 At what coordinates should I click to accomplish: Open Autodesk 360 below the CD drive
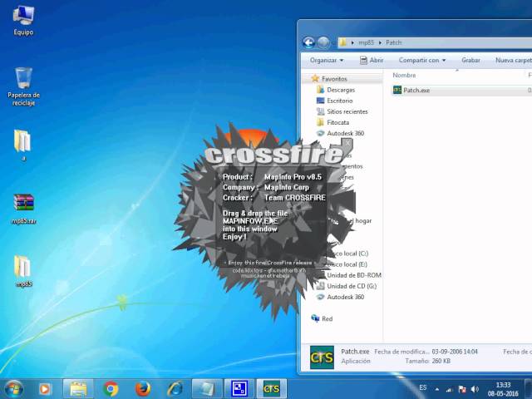[x=340, y=297]
